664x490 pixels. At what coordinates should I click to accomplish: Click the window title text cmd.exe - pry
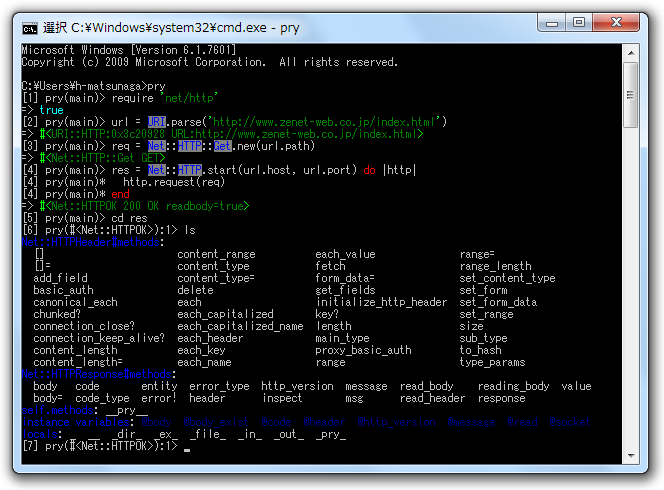pyautogui.click(x=171, y=28)
